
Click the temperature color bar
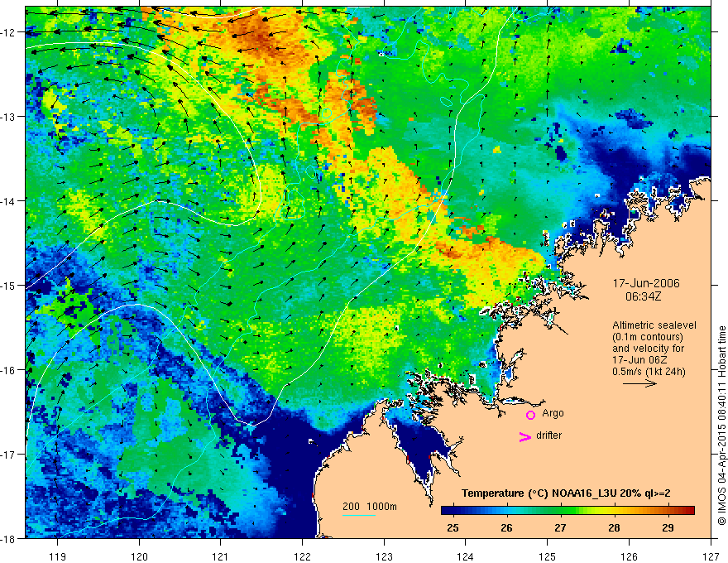(x=568, y=511)
